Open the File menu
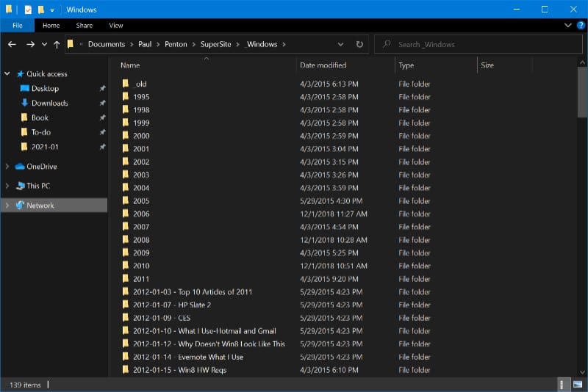Image resolution: width=588 pixels, height=392 pixels. point(17,25)
